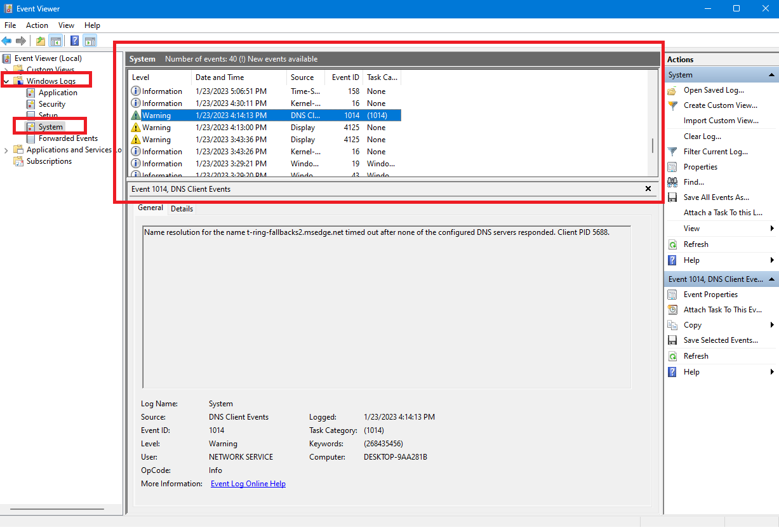Click the Save All Events As disk icon
Viewport: 779px width, 532px height.
(672, 197)
